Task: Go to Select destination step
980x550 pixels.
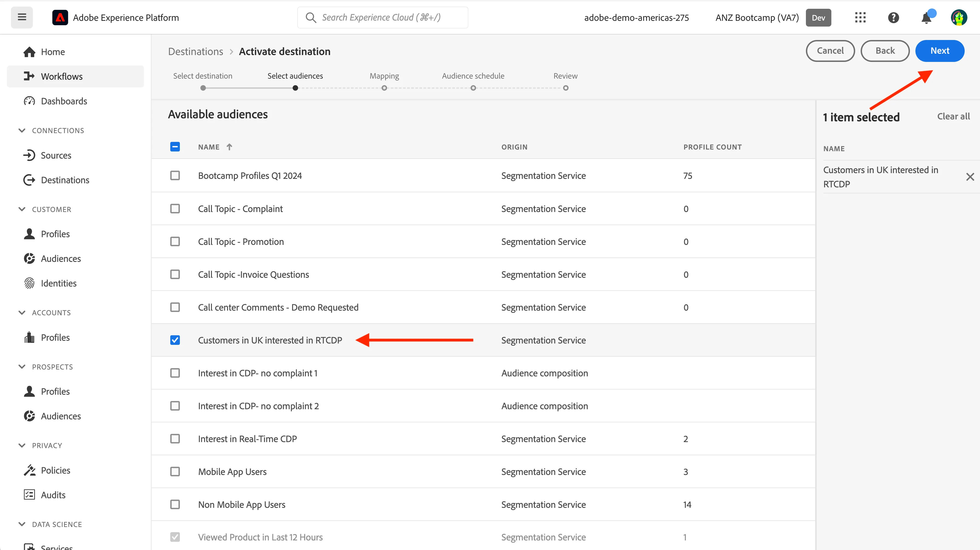Action: (203, 81)
